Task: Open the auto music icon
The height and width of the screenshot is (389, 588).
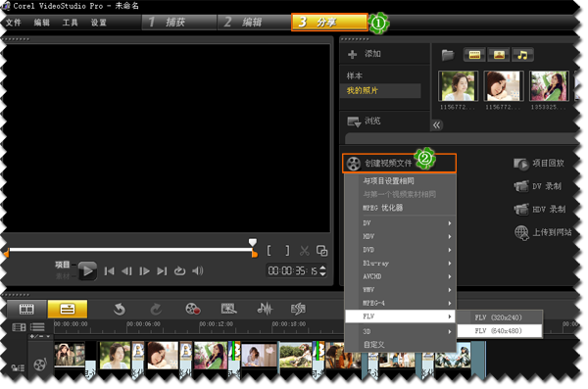Action: (x=299, y=309)
